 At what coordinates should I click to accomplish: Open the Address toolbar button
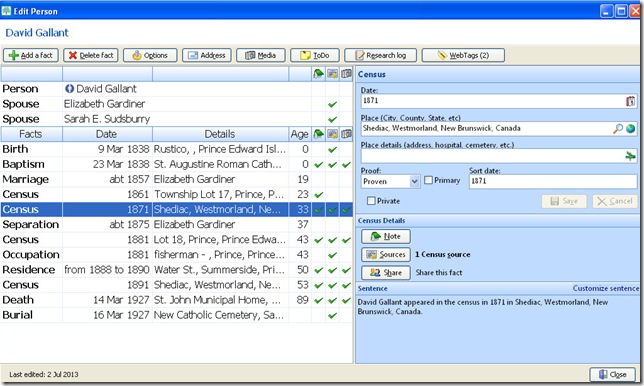[207, 55]
